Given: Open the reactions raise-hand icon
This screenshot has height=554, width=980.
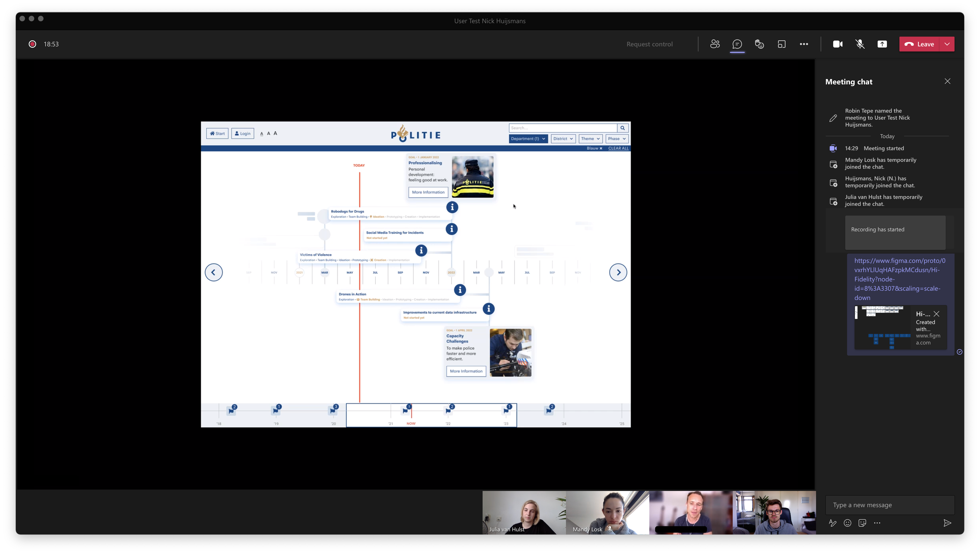Looking at the screenshot, I should click(x=759, y=44).
